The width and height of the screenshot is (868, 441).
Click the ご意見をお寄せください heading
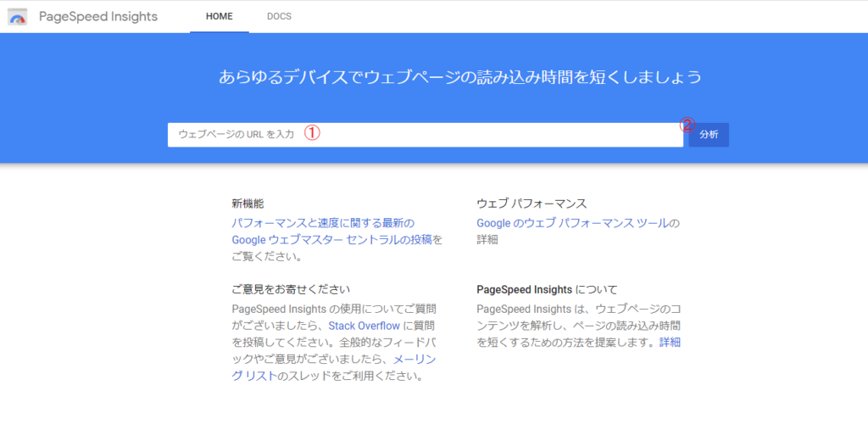coord(291,289)
